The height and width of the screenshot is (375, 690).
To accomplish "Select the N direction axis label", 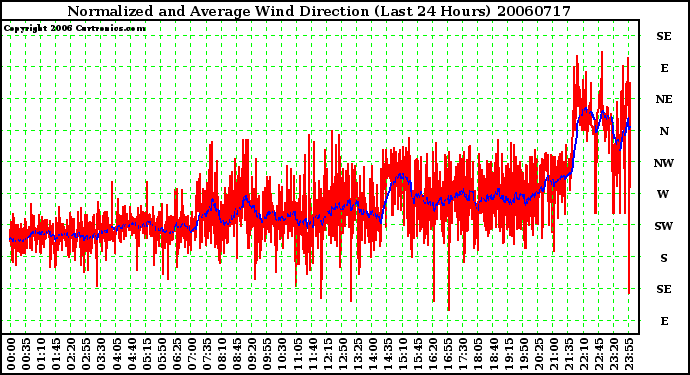I will pyautogui.click(x=664, y=131).
